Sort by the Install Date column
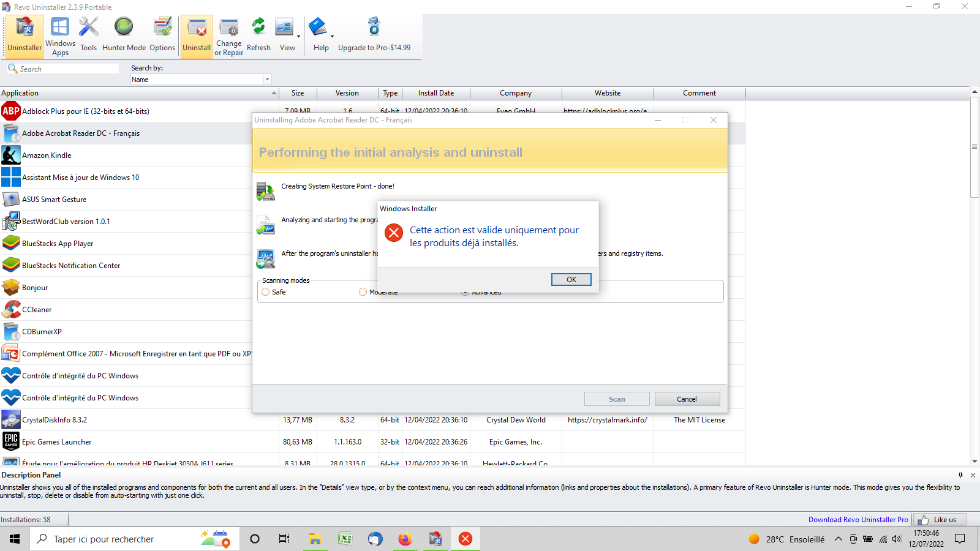Screen dimensions: 980x551 point(436,93)
